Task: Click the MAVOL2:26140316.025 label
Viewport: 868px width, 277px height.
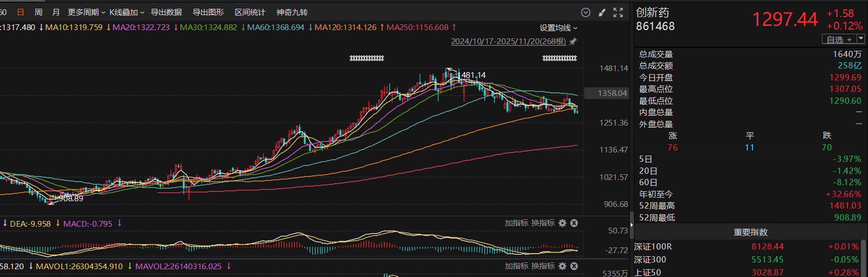Action: point(178,267)
